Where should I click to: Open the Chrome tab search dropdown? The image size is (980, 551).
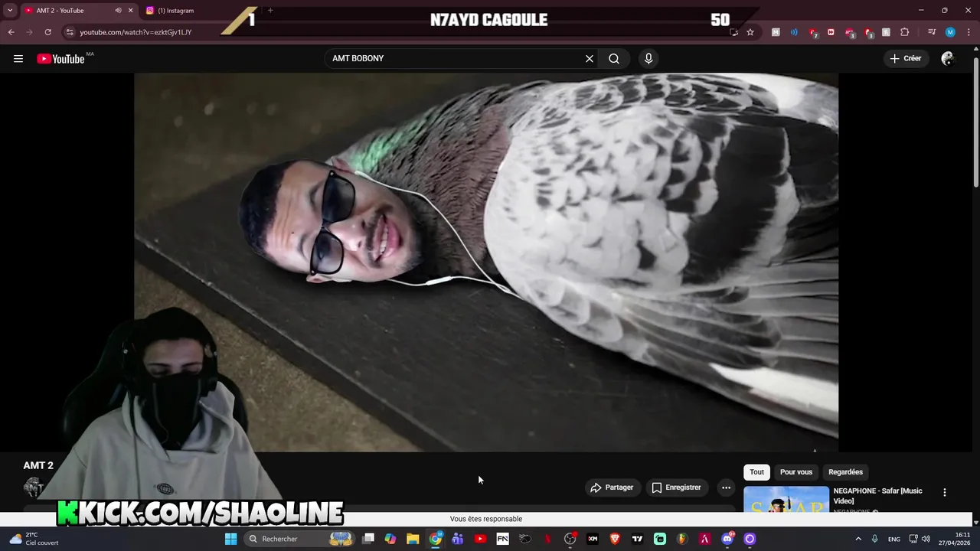[10, 11]
